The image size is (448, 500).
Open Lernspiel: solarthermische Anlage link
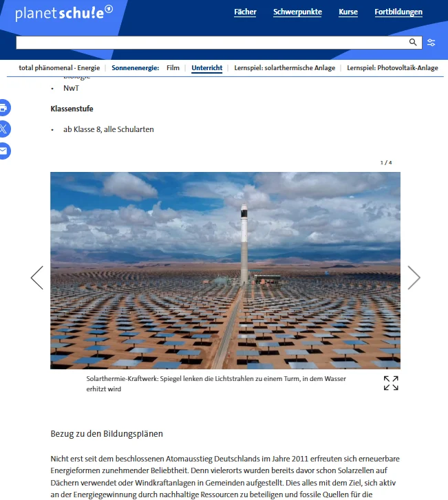[x=285, y=68]
